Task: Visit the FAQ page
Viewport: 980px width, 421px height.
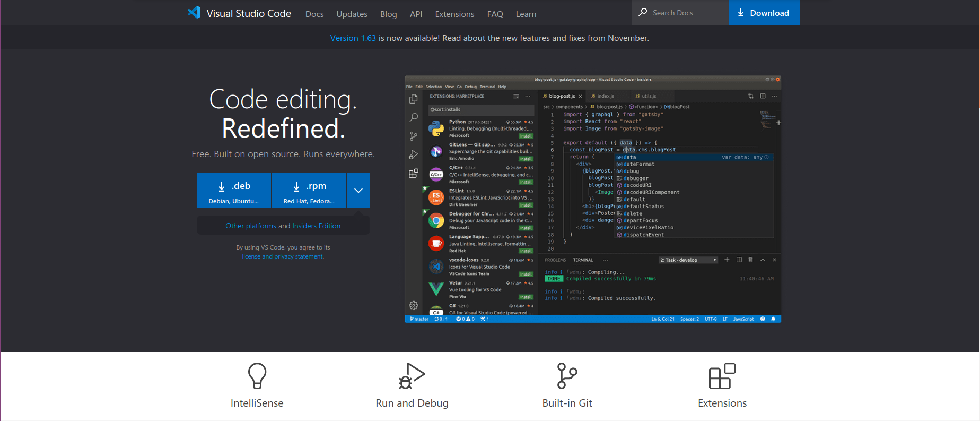Action: (495, 14)
